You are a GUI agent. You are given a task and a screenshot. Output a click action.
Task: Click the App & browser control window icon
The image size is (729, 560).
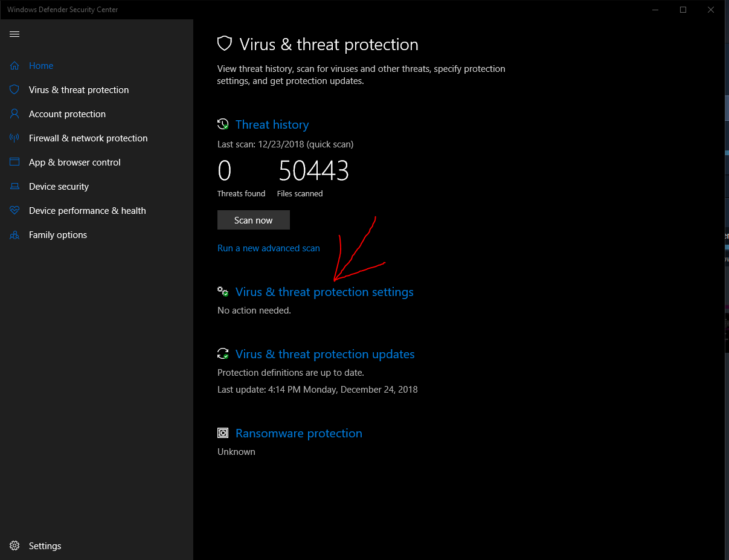(x=14, y=163)
